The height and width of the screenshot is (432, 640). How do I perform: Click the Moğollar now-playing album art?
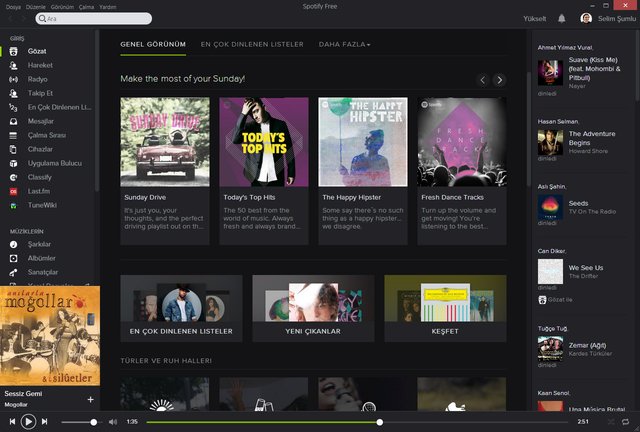pos(50,336)
